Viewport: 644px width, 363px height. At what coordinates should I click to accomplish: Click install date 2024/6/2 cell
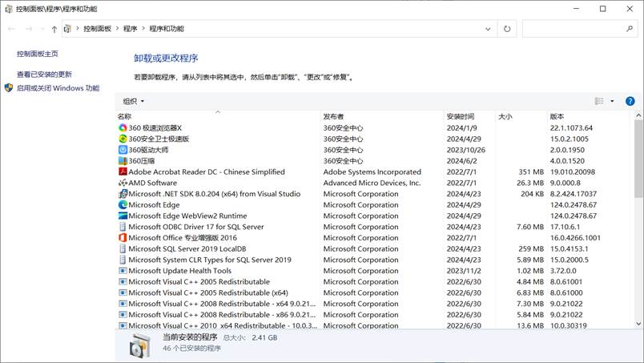(x=462, y=161)
